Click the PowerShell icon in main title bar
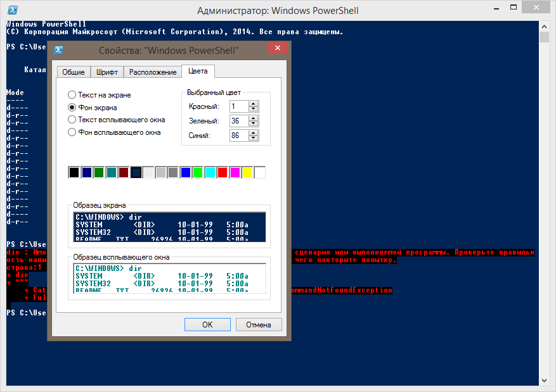 [x=13, y=10]
